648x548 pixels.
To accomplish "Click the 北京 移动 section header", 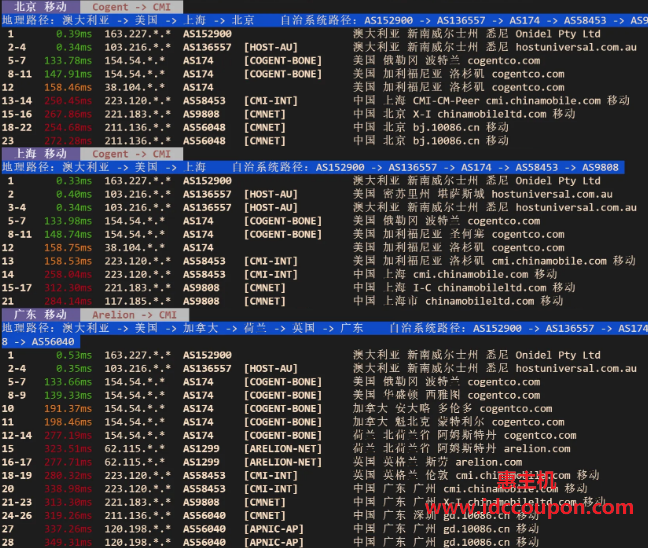I will pos(40,7).
